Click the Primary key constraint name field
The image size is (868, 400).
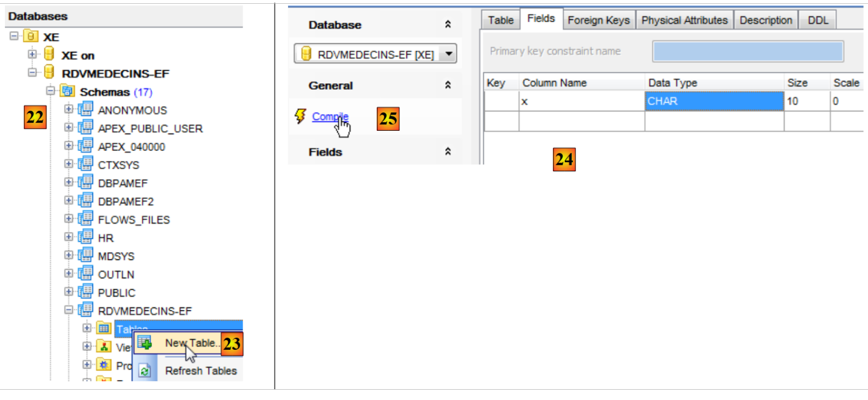coord(747,51)
